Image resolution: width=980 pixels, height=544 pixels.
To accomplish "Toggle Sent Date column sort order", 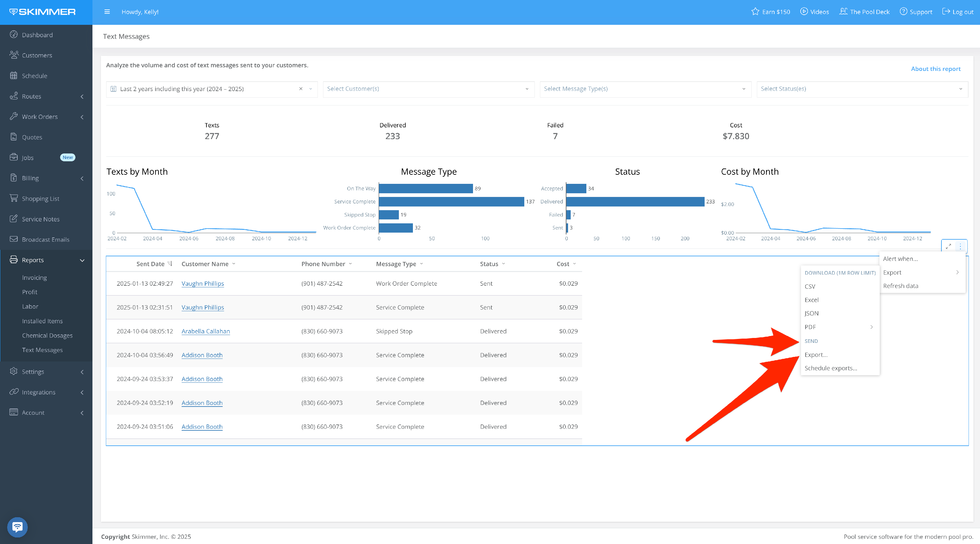I will (x=170, y=264).
